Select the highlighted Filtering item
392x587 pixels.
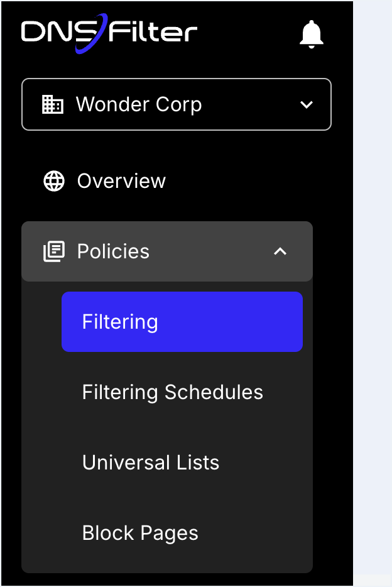coord(182,322)
